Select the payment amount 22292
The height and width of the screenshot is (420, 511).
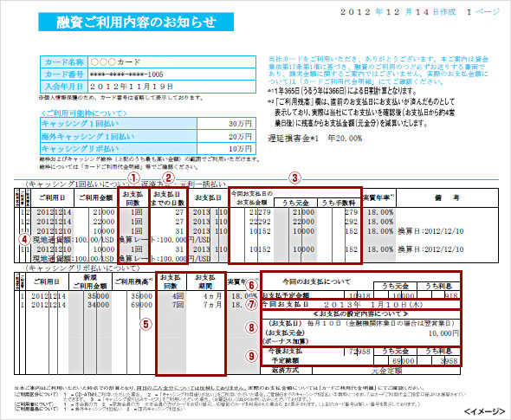coord(260,222)
